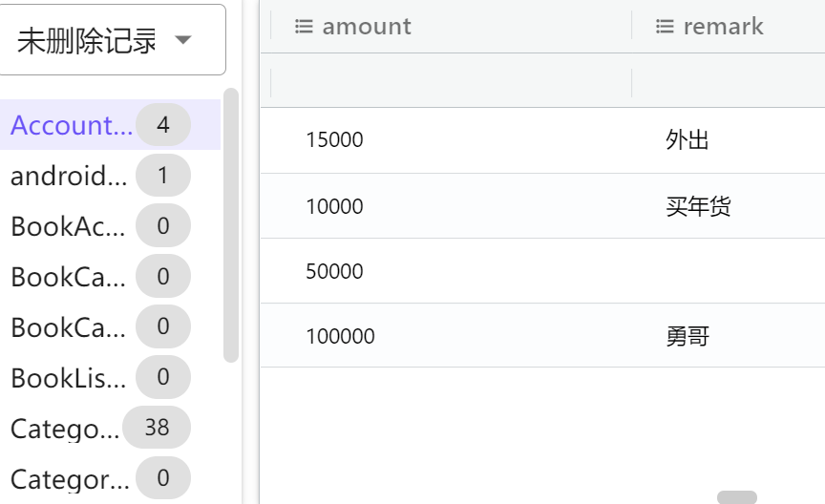Open the BookLis... table entry
Screen dimensions: 825x504
68,378
